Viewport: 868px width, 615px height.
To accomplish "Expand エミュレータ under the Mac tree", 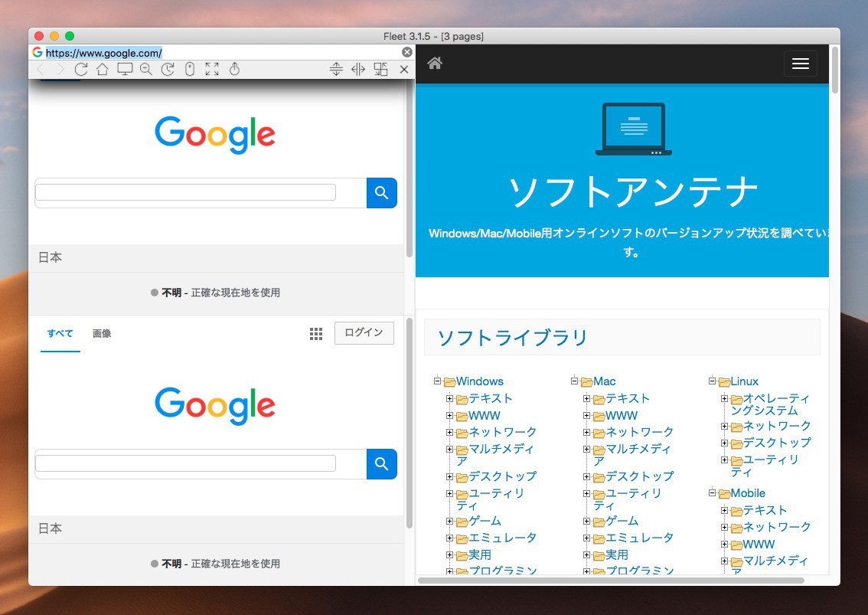I will (x=586, y=538).
